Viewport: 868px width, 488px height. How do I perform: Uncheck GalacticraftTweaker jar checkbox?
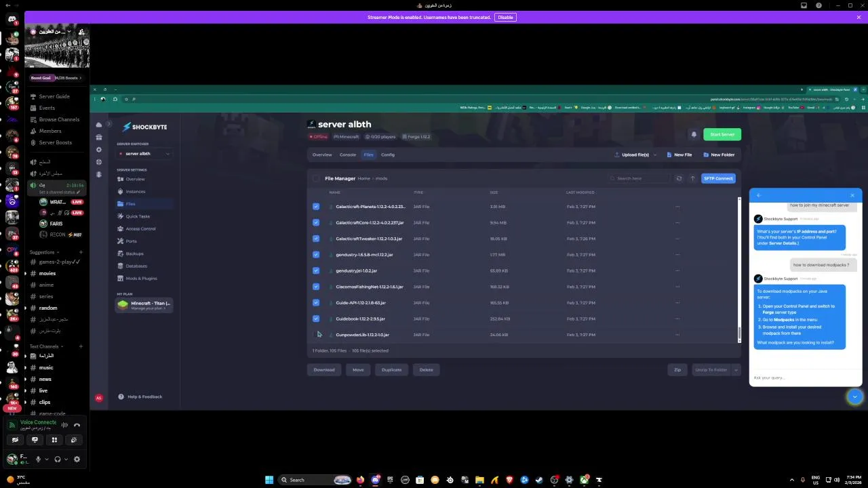tap(316, 239)
